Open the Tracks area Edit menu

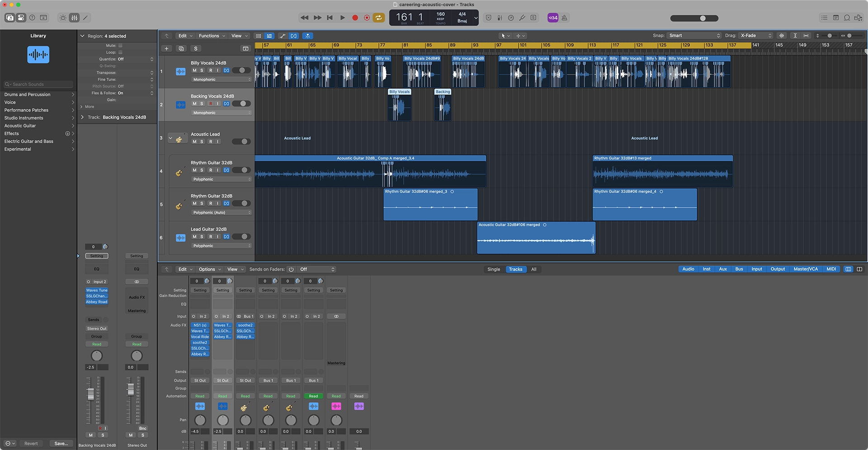pos(185,36)
